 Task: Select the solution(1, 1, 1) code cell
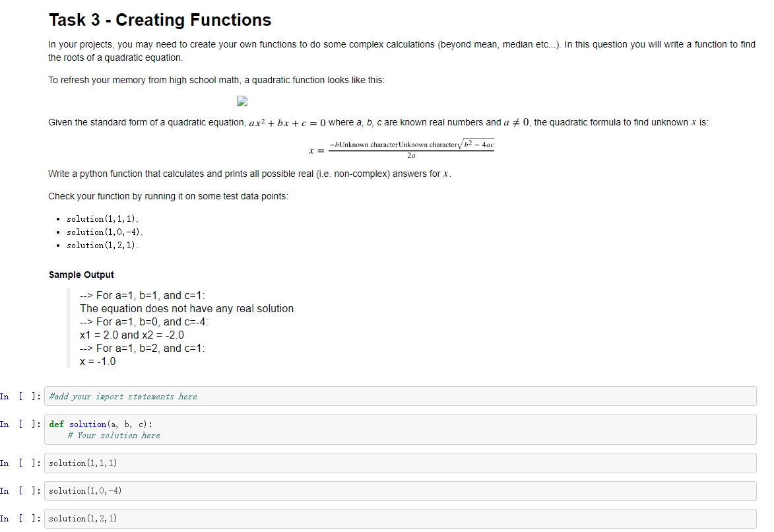264,463
